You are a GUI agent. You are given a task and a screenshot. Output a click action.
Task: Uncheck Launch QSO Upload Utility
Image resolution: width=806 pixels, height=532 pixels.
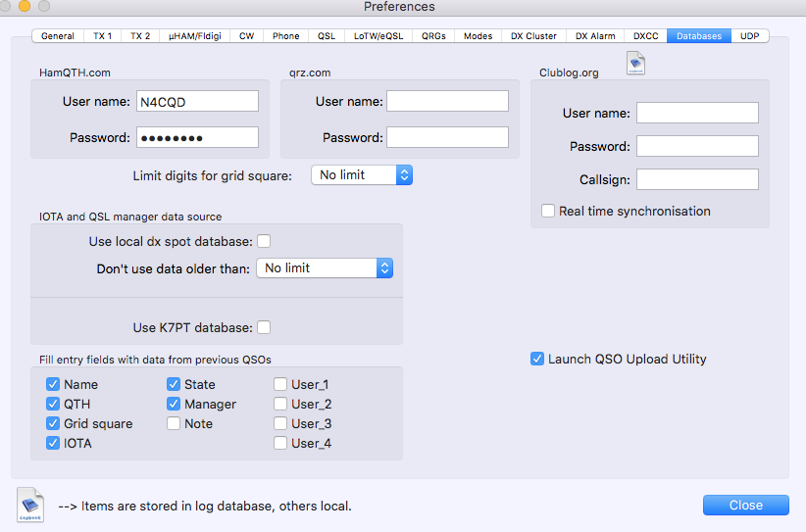(537, 359)
